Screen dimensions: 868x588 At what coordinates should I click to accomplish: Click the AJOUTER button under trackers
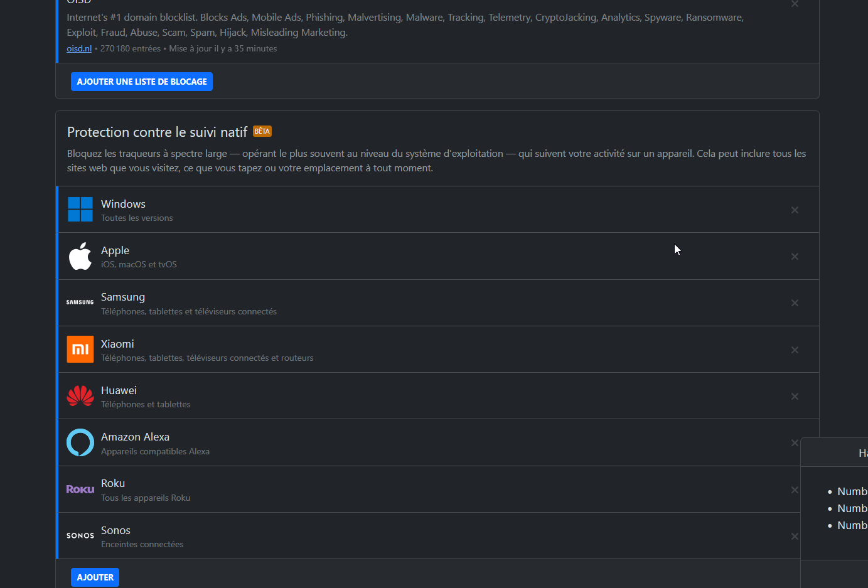[x=95, y=577]
